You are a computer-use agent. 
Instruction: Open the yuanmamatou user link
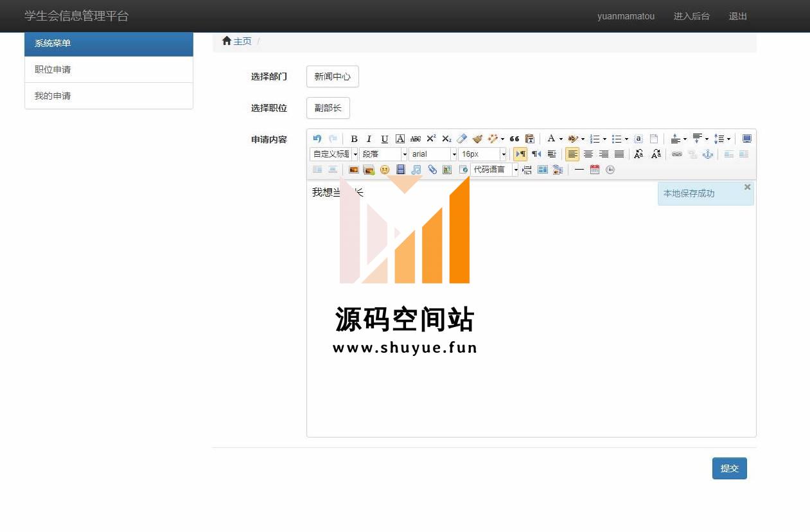point(626,16)
